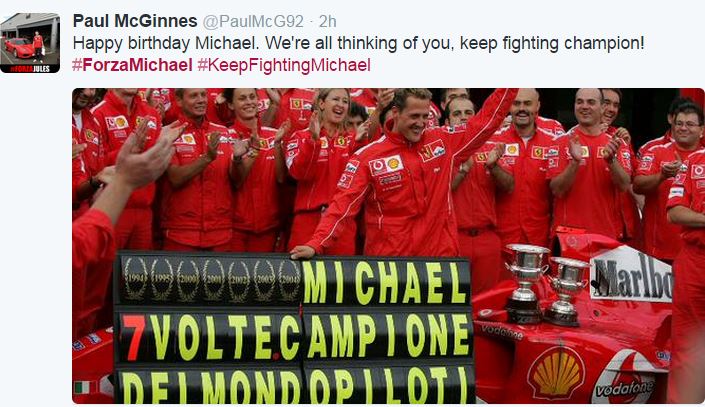The height and width of the screenshot is (407, 705).
Task: Click the Shell logo on the car
Action: coord(556,372)
